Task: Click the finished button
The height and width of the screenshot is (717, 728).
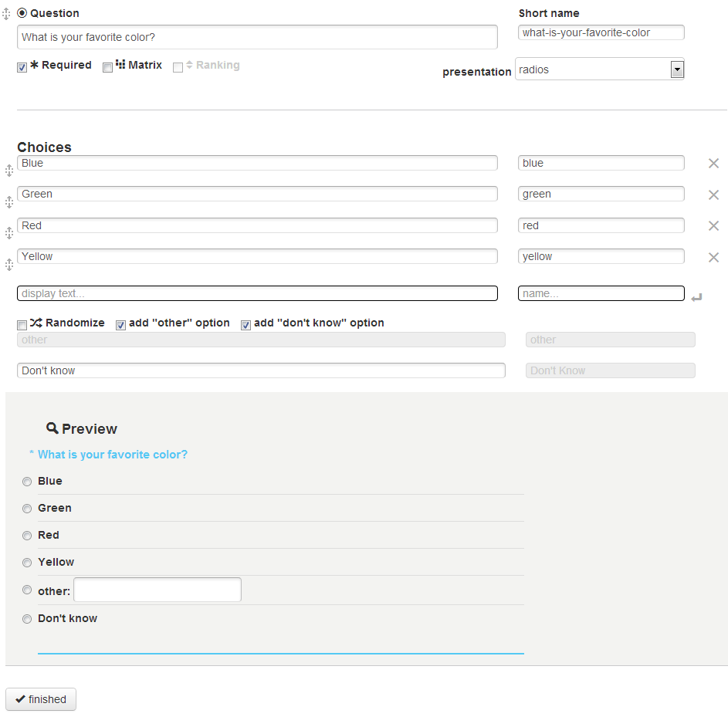Action: 41,699
